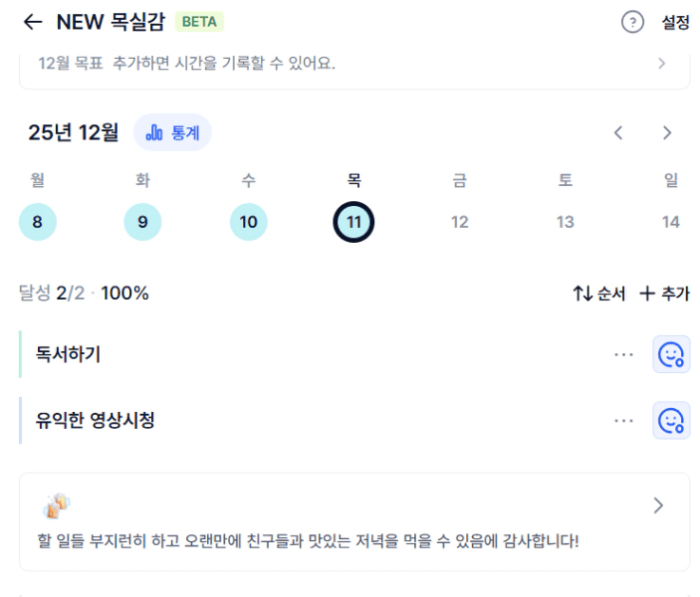Screen dimensions: 700x597
Task: Select Friday the 12th
Action: click(x=459, y=222)
